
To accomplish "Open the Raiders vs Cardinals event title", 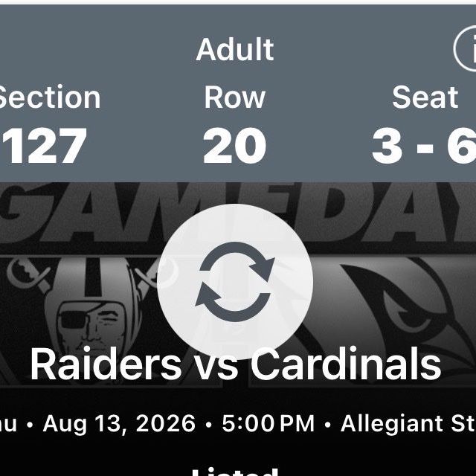I will (236, 364).
